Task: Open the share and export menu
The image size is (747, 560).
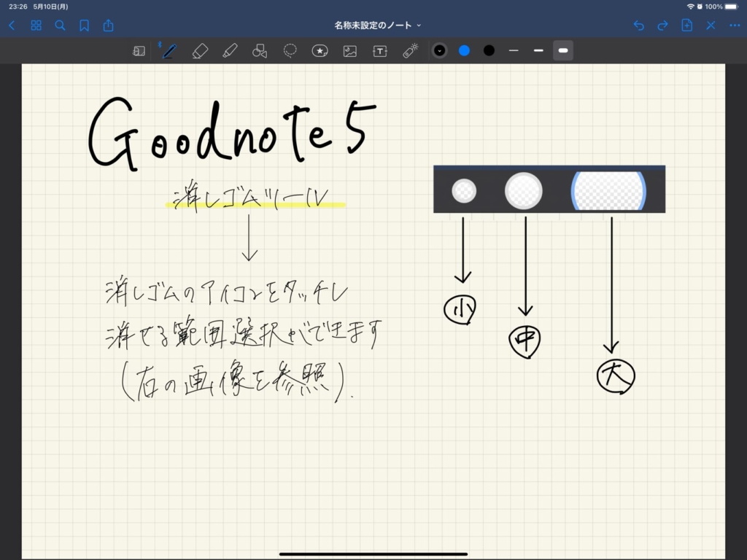Action: [x=109, y=26]
